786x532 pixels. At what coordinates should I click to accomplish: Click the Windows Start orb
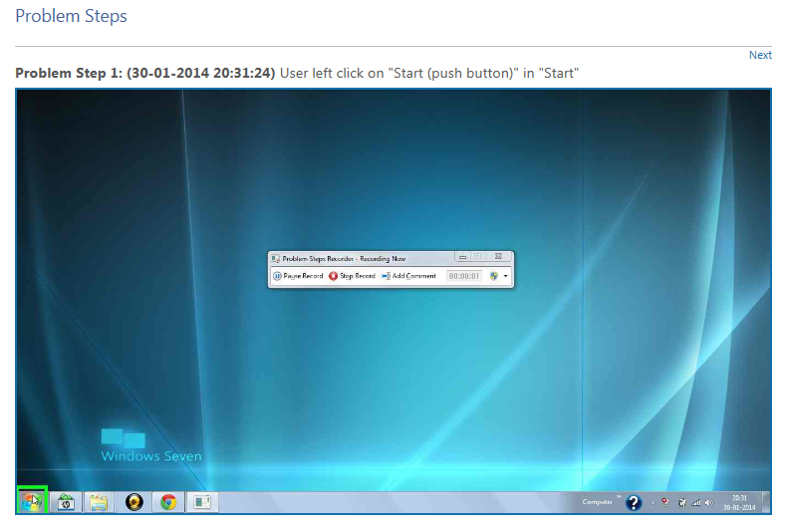pos(32,501)
